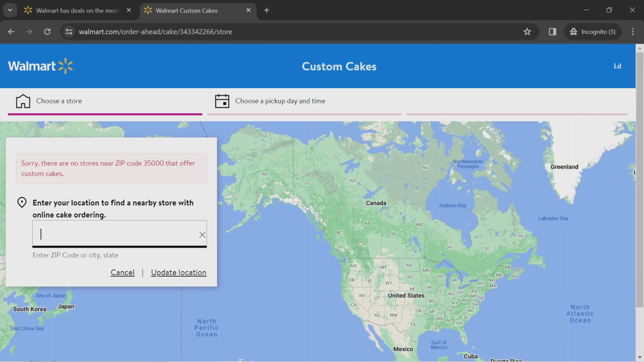This screenshot has height=362, width=644.
Task: Click the AK Alaska abbreviation on map
Action: 264,174
